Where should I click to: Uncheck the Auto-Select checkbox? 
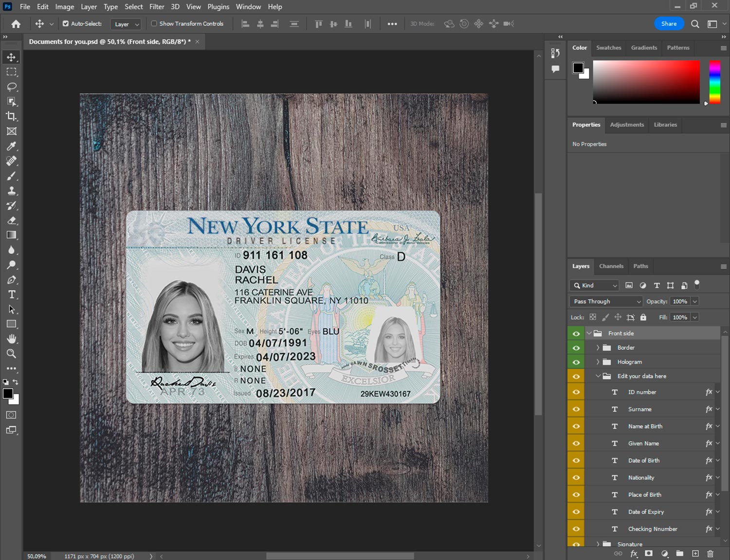(66, 23)
